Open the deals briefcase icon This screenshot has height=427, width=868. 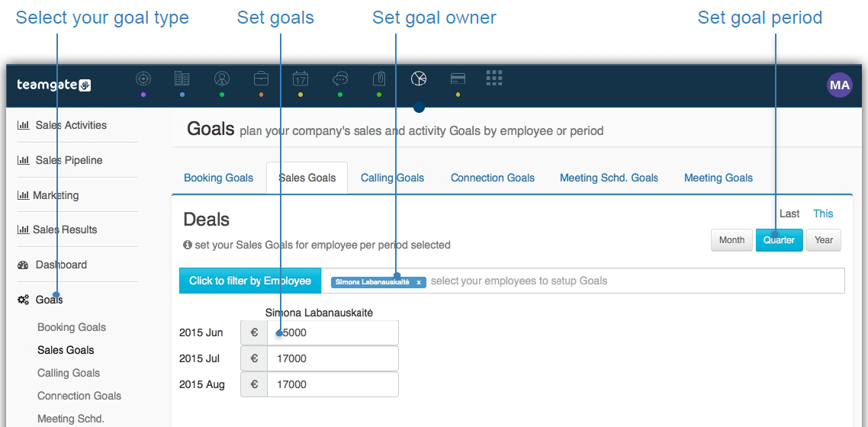click(262, 79)
